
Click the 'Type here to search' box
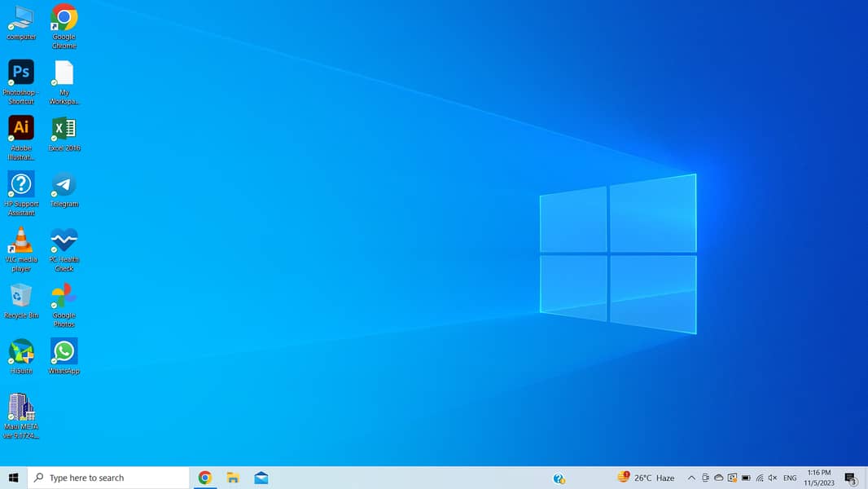click(110, 478)
